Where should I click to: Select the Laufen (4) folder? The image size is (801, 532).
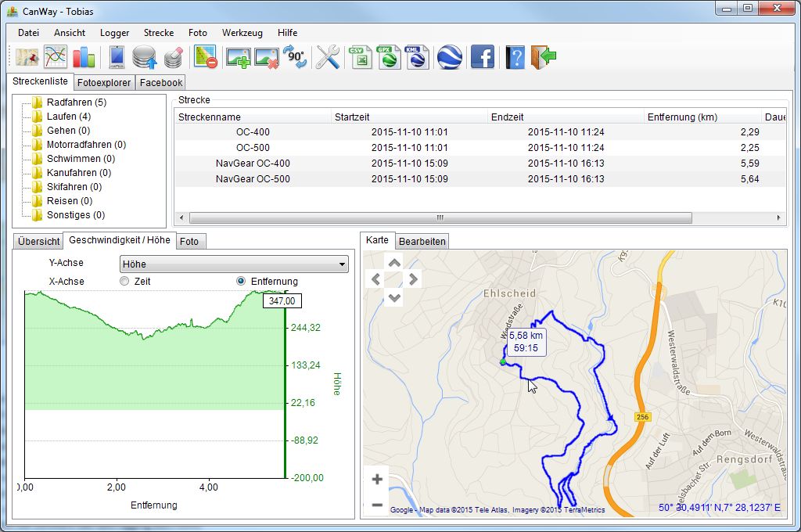click(x=68, y=117)
